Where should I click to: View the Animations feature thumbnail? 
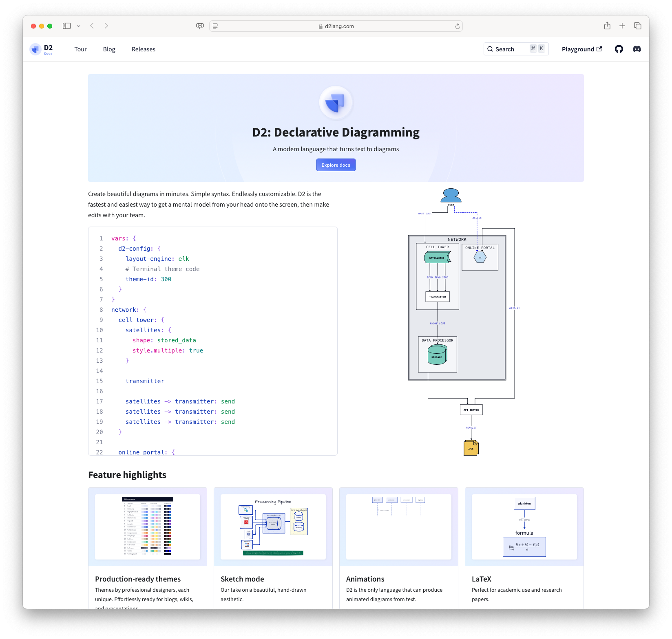398,527
